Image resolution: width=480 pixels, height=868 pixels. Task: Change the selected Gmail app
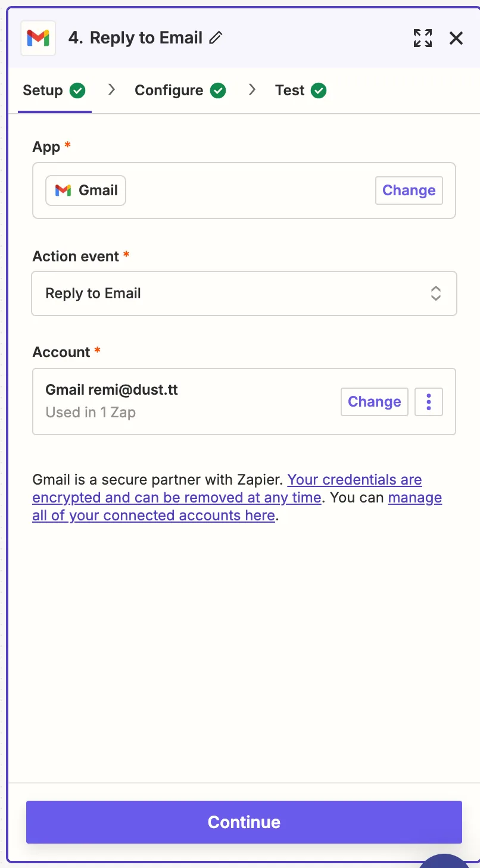(x=409, y=191)
